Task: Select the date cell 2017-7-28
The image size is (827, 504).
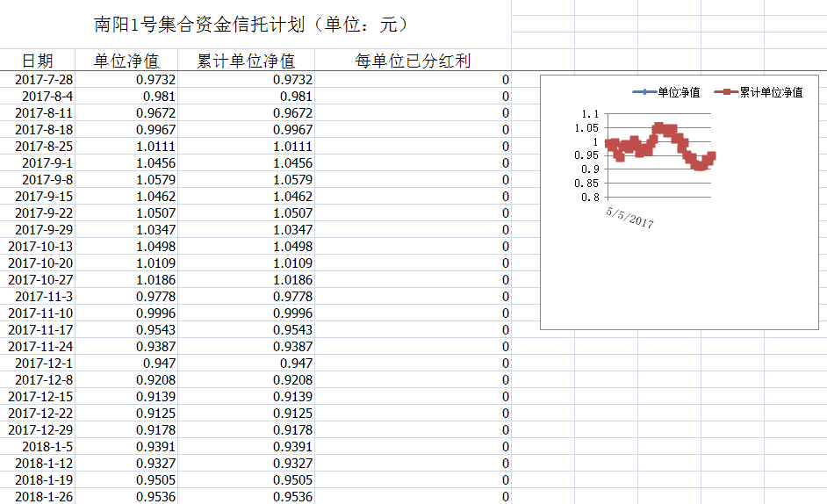Action: coord(44,80)
